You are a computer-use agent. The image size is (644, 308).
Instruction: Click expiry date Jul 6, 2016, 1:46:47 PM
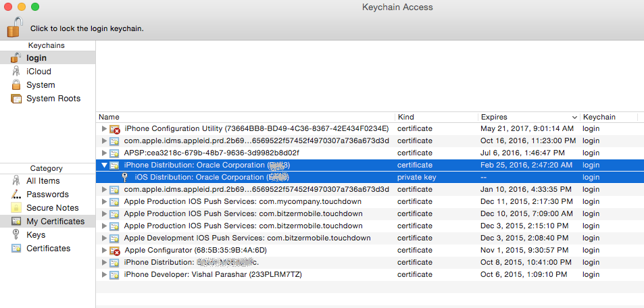pos(522,153)
